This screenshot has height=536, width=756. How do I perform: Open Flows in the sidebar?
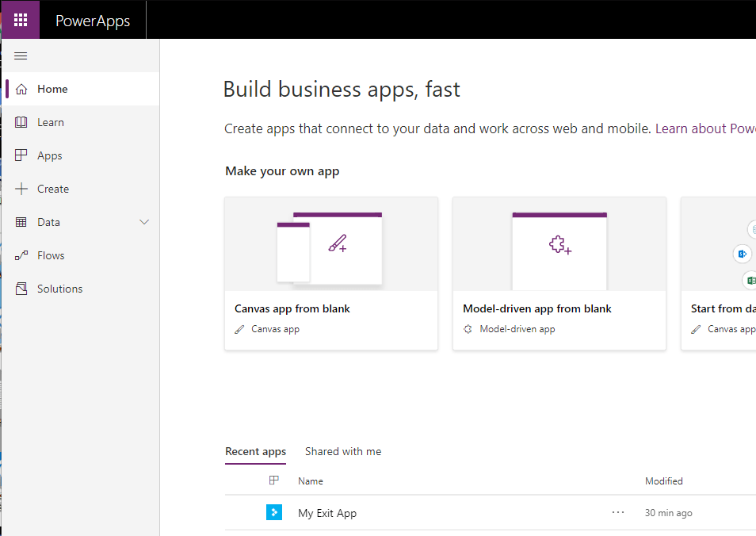(x=82, y=255)
